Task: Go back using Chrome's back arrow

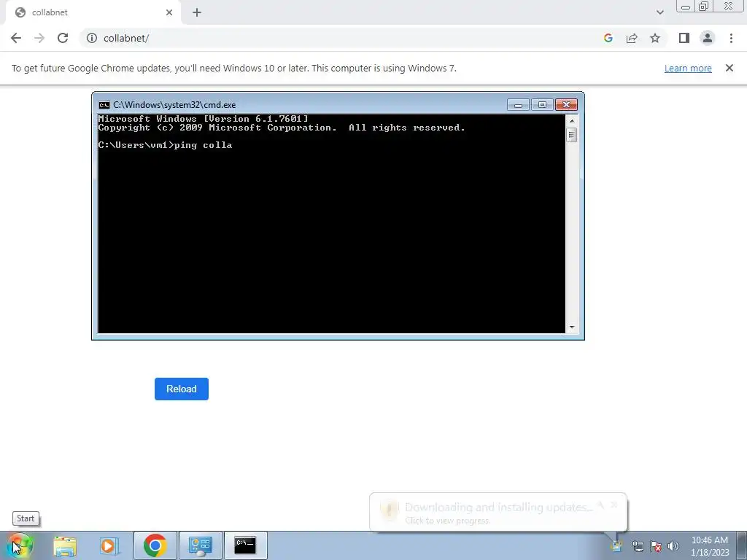Action: tap(16, 38)
